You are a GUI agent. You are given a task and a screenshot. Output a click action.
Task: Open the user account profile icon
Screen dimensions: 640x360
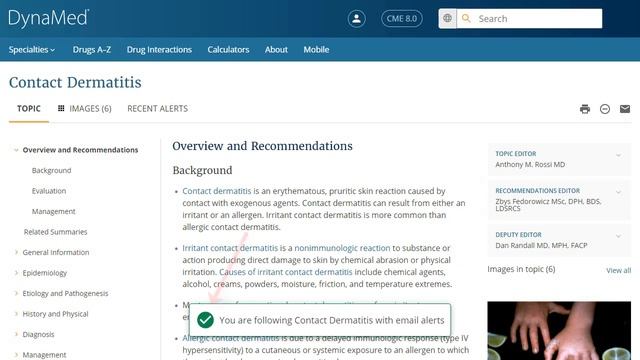pyautogui.click(x=356, y=19)
